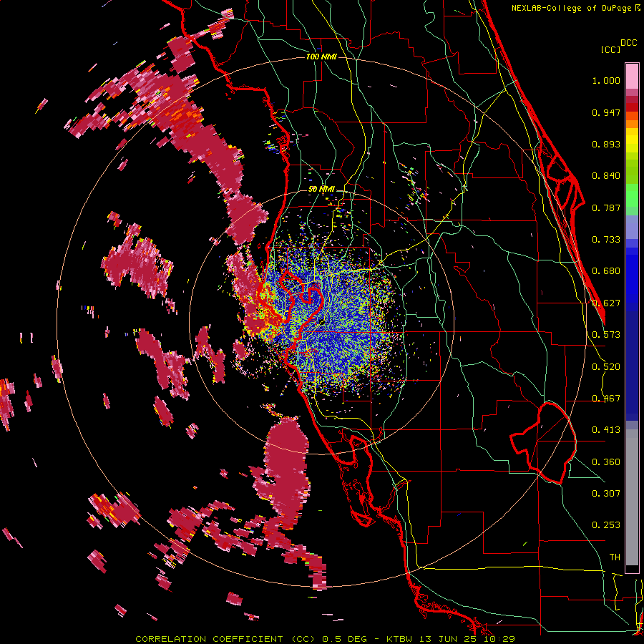Click the 1.000 value on color scale

click(606, 80)
